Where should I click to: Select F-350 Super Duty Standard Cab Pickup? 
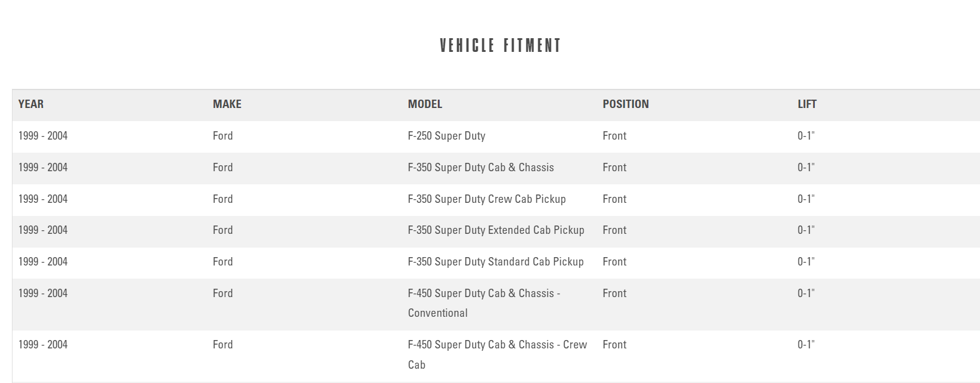click(496, 262)
